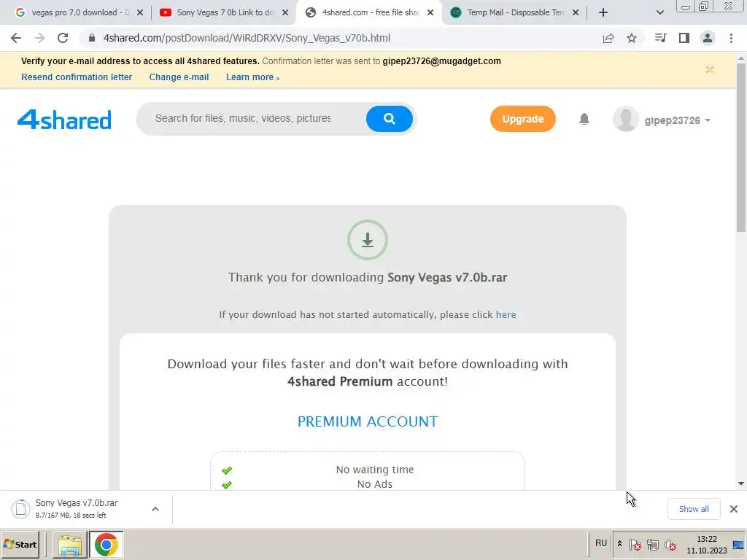
Task: Switch to the Sony Vegas YouTube tab
Action: [225, 12]
